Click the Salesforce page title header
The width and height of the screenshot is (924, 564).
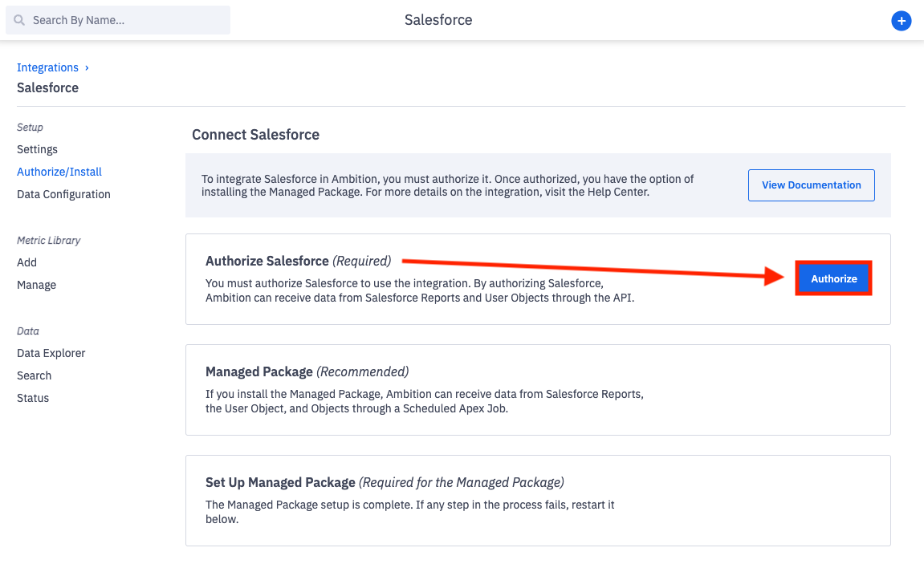(438, 20)
